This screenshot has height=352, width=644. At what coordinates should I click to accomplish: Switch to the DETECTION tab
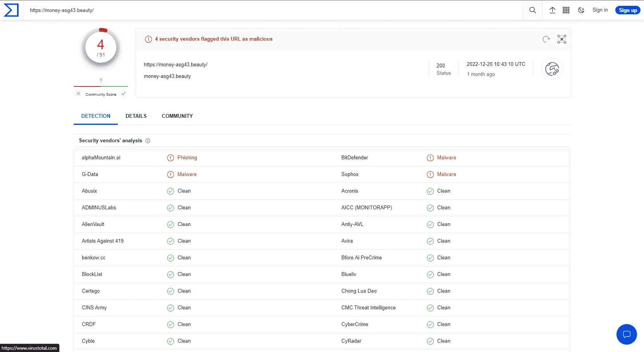pos(96,116)
